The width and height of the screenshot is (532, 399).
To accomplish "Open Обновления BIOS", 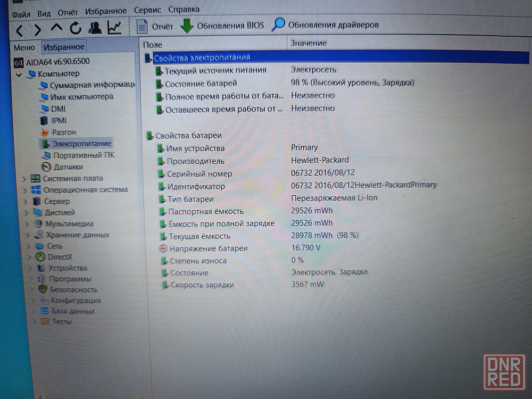I will coord(222,26).
